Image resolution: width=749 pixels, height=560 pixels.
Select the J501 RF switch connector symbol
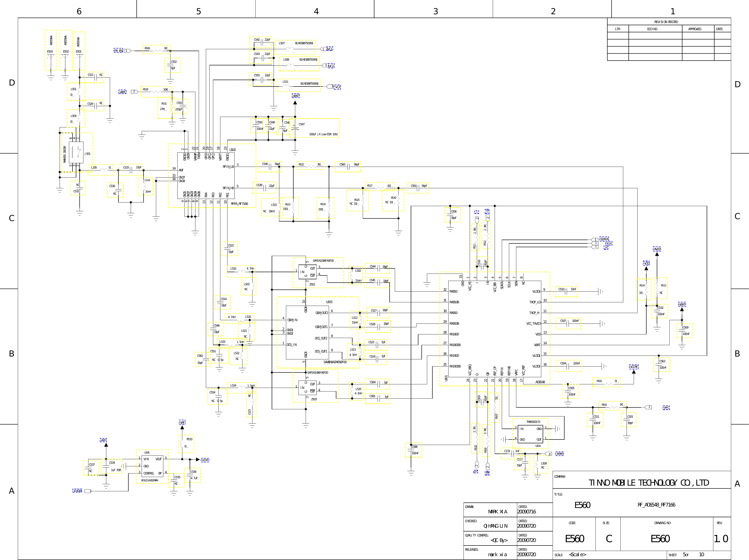coord(76,153)
